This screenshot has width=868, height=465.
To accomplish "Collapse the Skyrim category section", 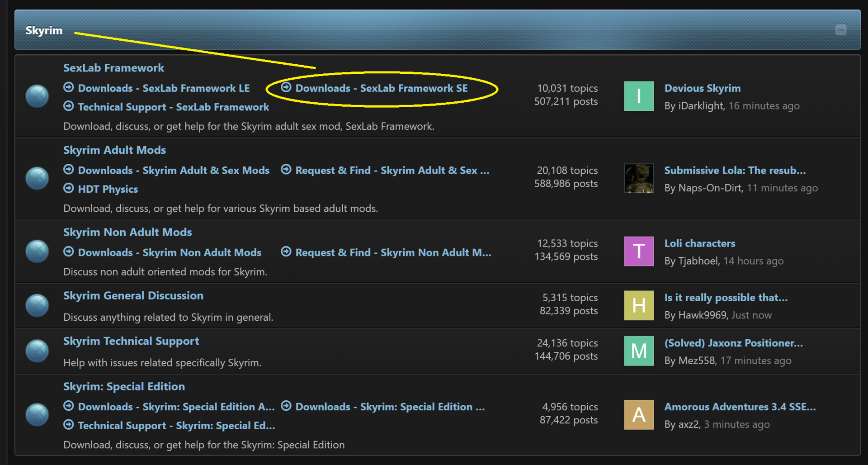I will [841, 30].
